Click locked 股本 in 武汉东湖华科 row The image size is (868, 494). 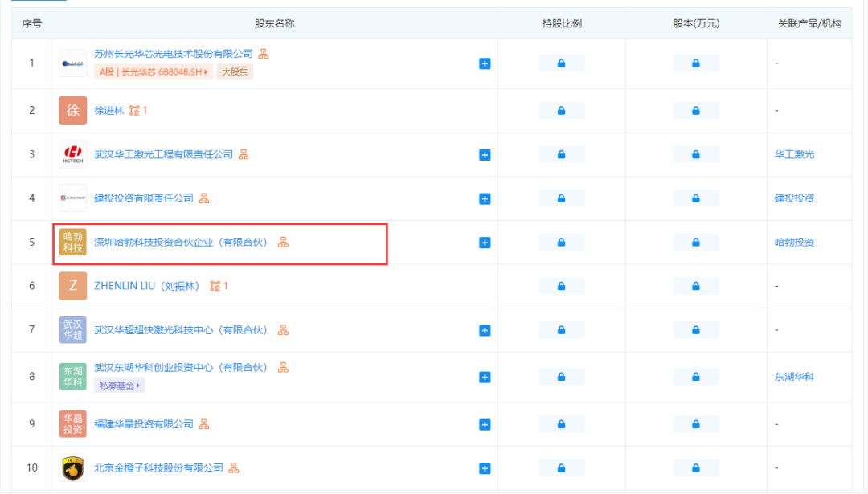point(696,377)
